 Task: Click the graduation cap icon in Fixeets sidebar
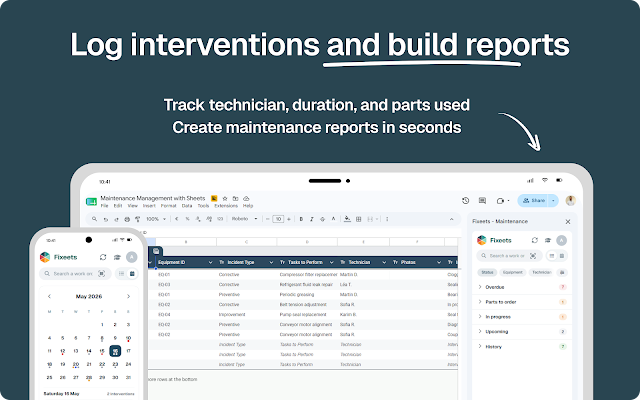548,240
